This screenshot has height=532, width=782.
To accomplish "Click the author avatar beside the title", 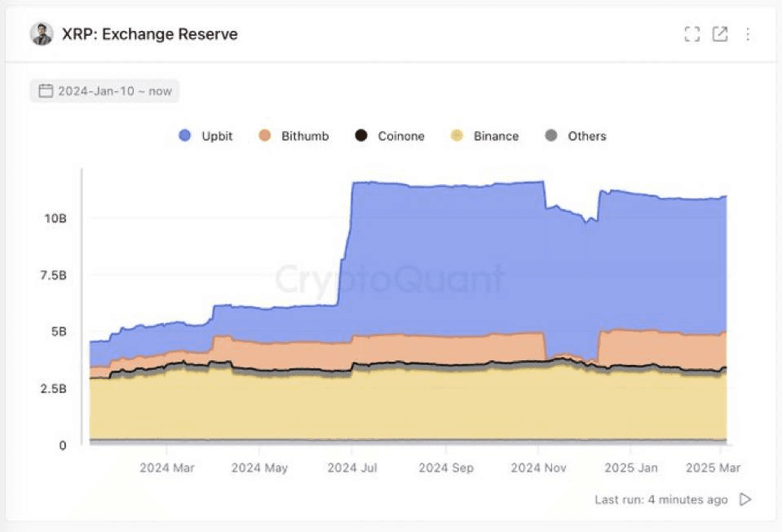I will click(x=42, y=34).
